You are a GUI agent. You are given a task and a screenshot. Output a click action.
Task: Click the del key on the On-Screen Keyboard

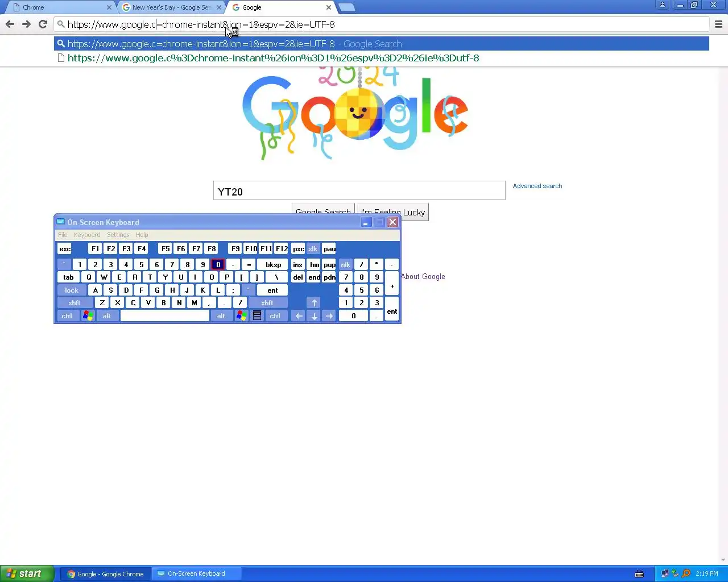point(298,277)
